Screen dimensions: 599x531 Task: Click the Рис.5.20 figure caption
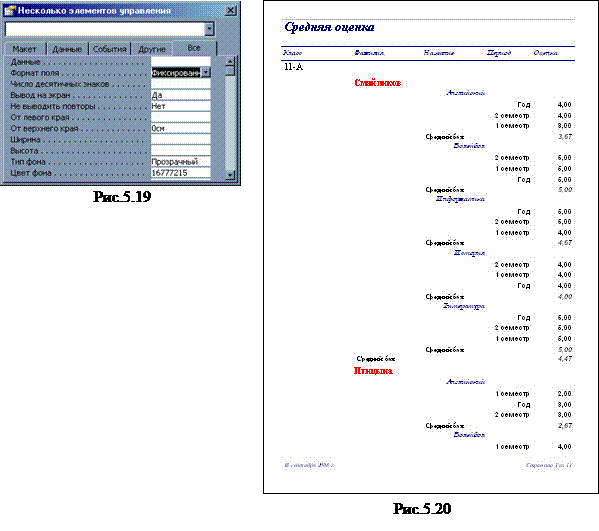422,508
